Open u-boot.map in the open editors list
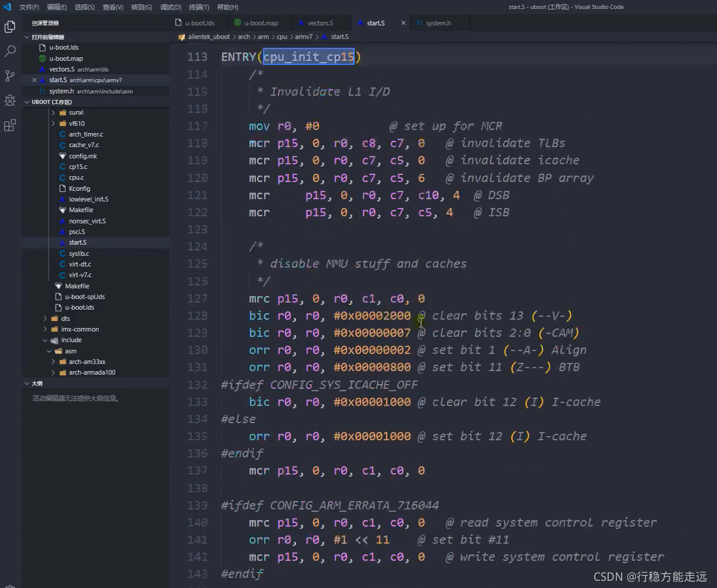717x588 pixels. pyautogui.click(x=66, y=59)
